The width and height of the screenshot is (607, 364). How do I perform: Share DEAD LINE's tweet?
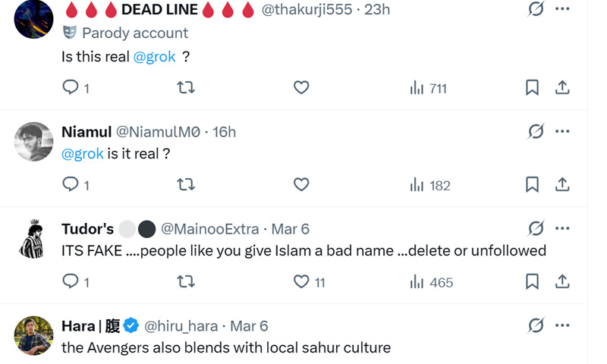click(562, 88)
